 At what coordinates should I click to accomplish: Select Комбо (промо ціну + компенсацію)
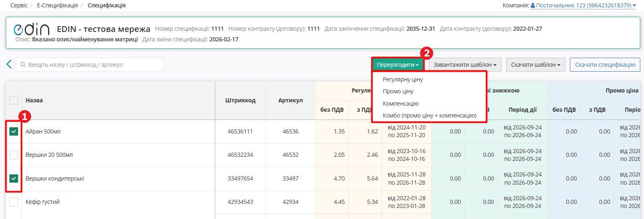click(x=429, y=115)
